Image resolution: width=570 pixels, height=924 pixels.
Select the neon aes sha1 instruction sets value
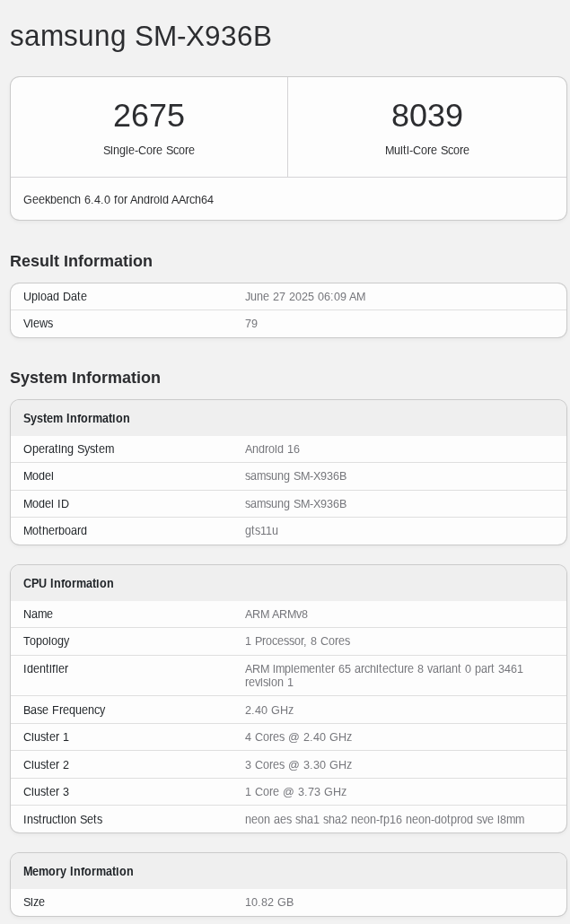pyautogui.click(x=385, y=820)
